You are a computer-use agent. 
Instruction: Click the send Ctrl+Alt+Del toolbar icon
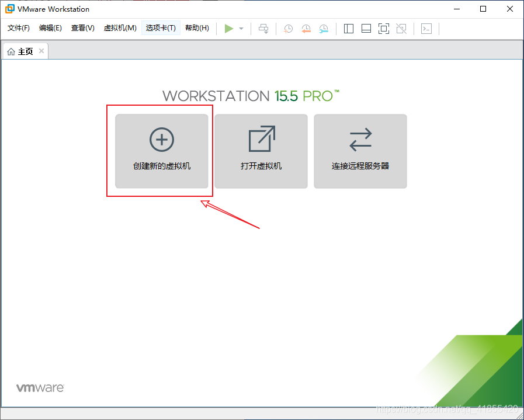(x=263, y=29)
